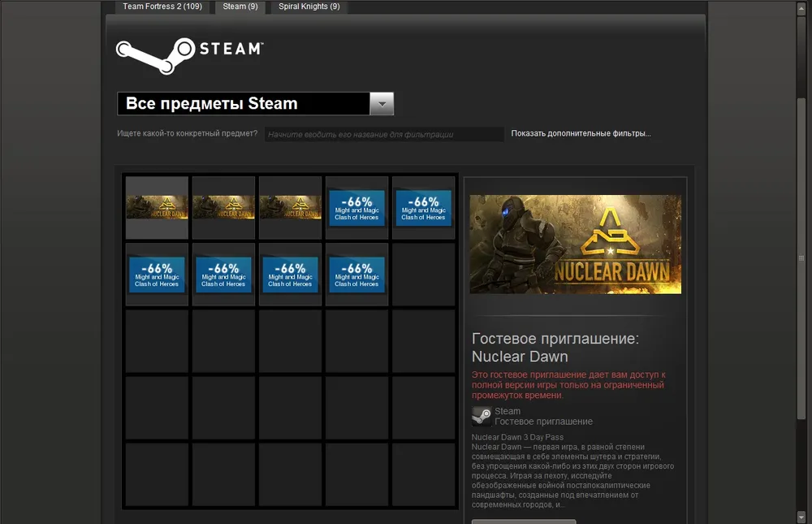The width and height of the screenshot is (812, 524).
Task: Click the page scrollbar on the right edge
Action: (802, 260)
